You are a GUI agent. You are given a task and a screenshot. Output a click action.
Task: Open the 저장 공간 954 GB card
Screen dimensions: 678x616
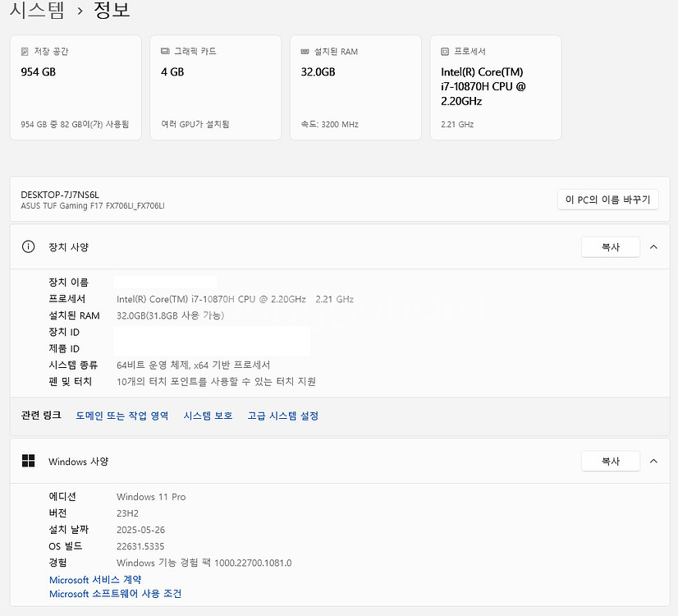click(76, 87)
